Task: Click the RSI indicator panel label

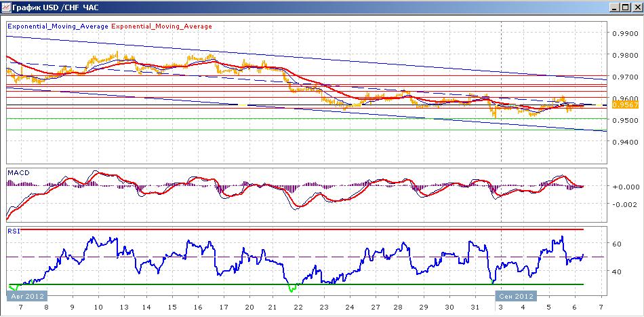Action: 13,231
